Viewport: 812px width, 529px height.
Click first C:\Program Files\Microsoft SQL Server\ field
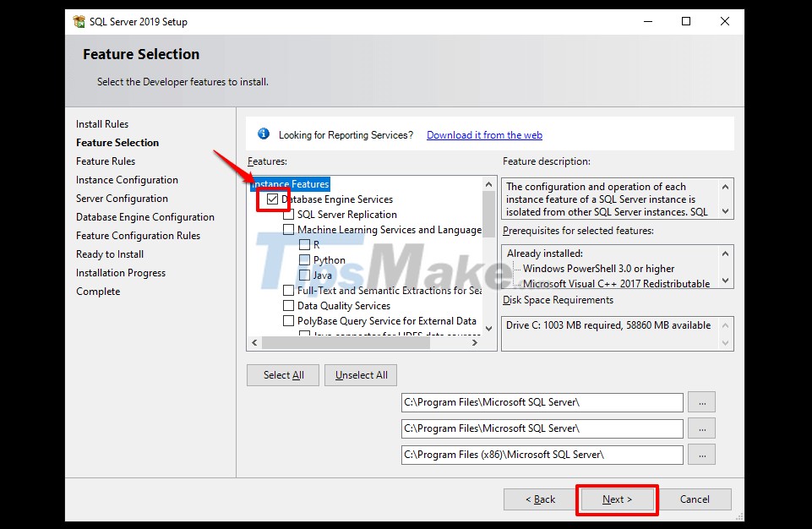[542, 402]
